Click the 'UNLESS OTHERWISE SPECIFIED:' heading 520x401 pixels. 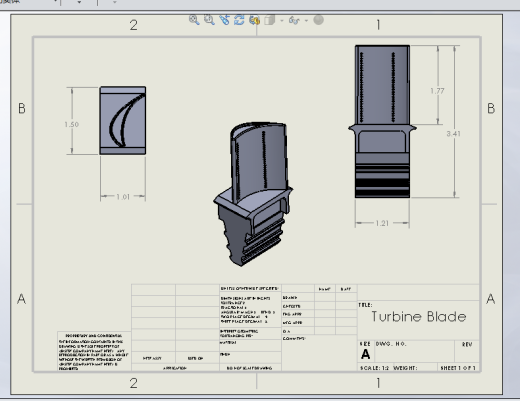click(249, 288)
